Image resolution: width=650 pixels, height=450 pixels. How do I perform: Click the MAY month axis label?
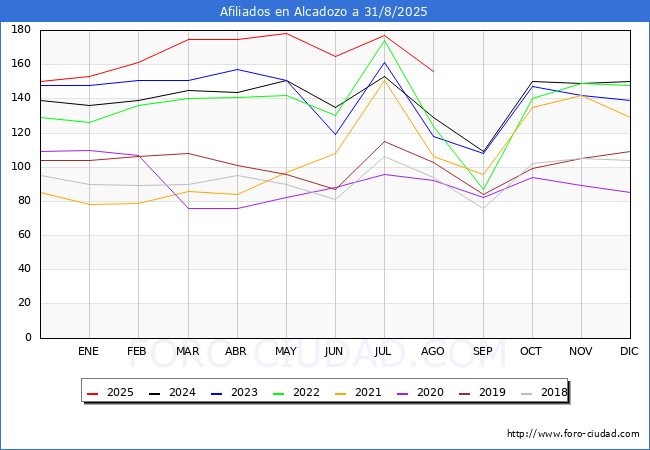point(286,352)
